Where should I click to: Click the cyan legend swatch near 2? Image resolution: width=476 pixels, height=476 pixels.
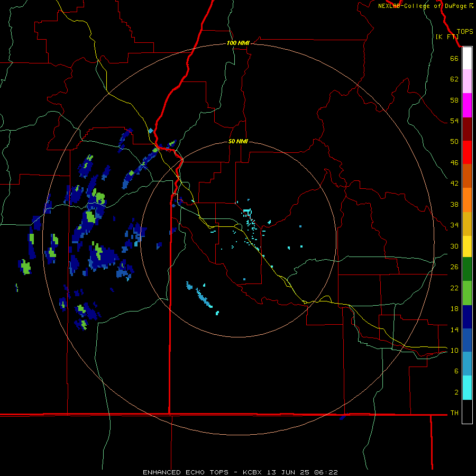[x=467, y=388]
